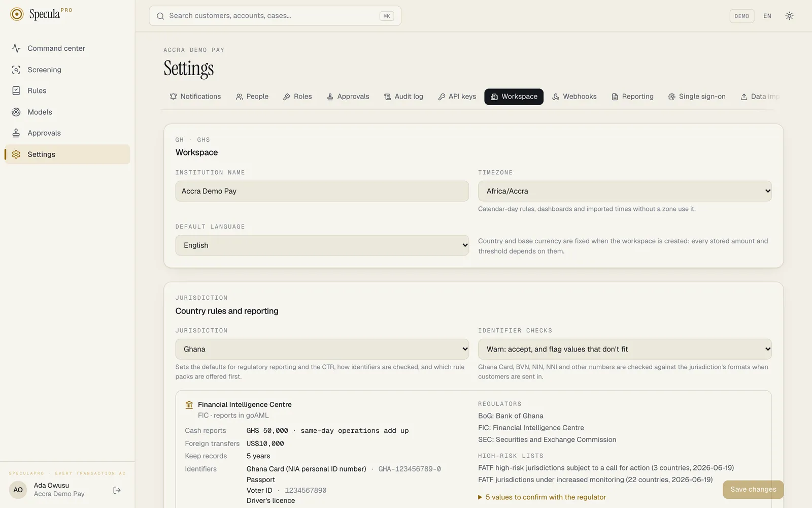The width and height of the screenshot is (812, 508).
Task: Click the magnifier icon in search bar
Action: [160, 16]
